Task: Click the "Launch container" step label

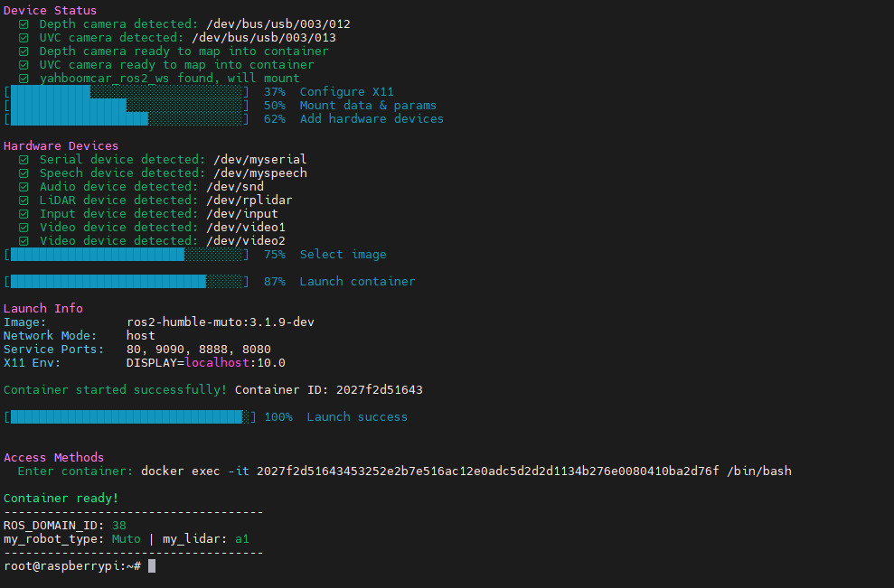Action: click(357, 282)
